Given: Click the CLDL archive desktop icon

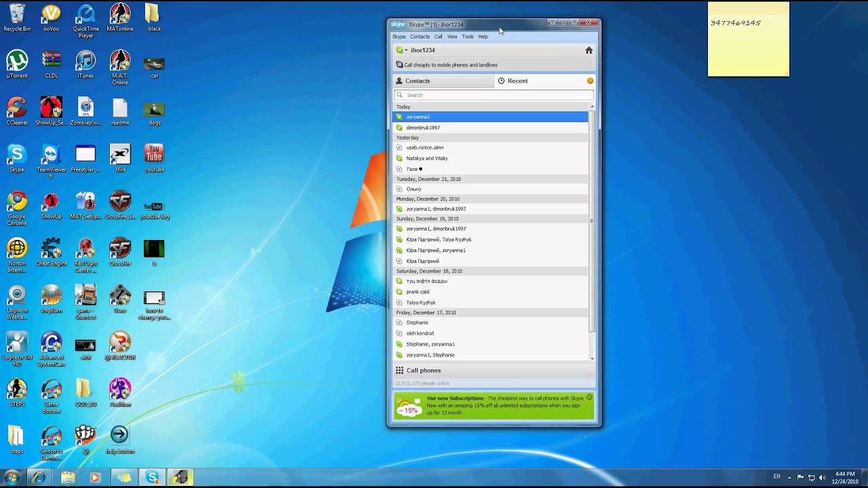Looking at the screenshot, I should coord(52,65).
